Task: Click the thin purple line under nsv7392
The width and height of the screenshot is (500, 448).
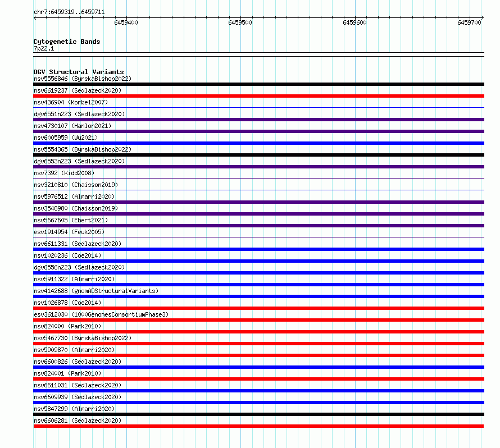Action: (x=258, y=179)
